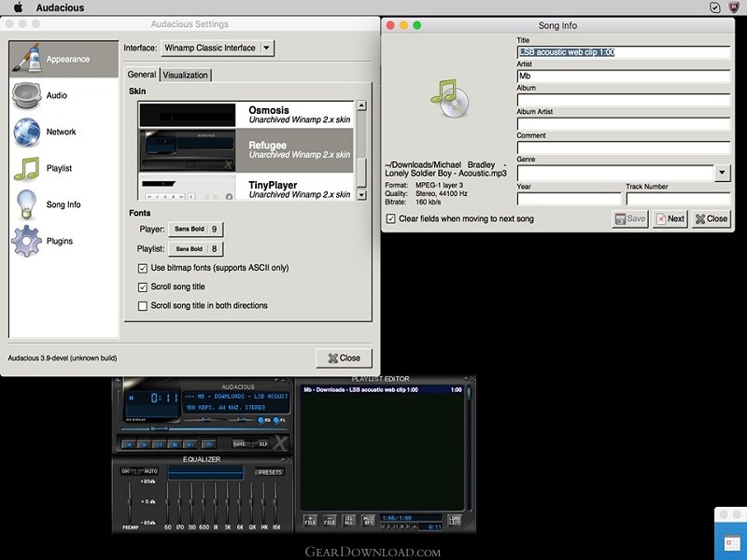Select the Osmosis skin
Image resolution: width=747 pixels, height=560 pixels.
pyautogui.click(x=246, y=115)
